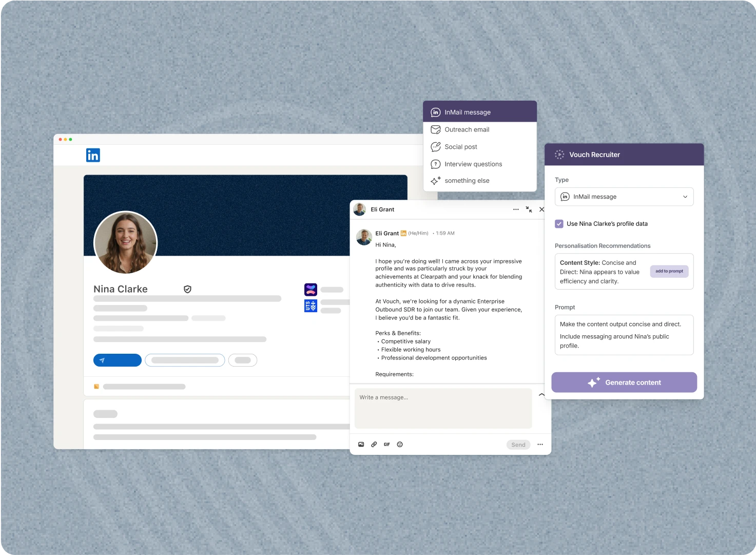The width and height of the screenshot is (756, 555).
Task: Close the Eli Grant chat window
Action: pos(541,209)
